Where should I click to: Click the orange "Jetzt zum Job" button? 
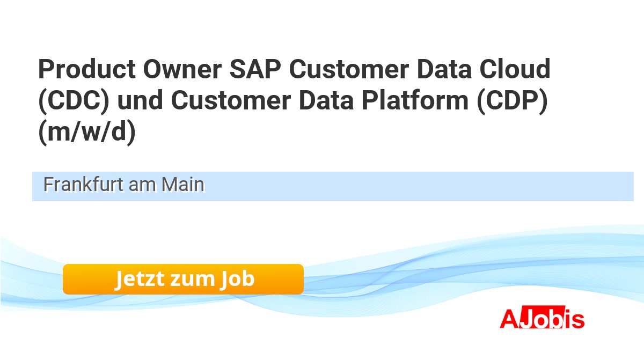pyautogui.click(x=183, y=279)
